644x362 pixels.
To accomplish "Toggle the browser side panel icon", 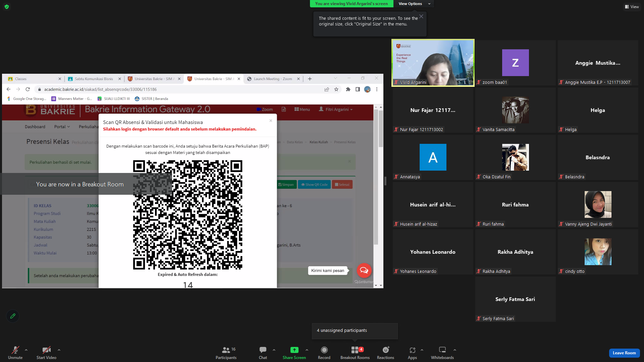I will (358, 89).
